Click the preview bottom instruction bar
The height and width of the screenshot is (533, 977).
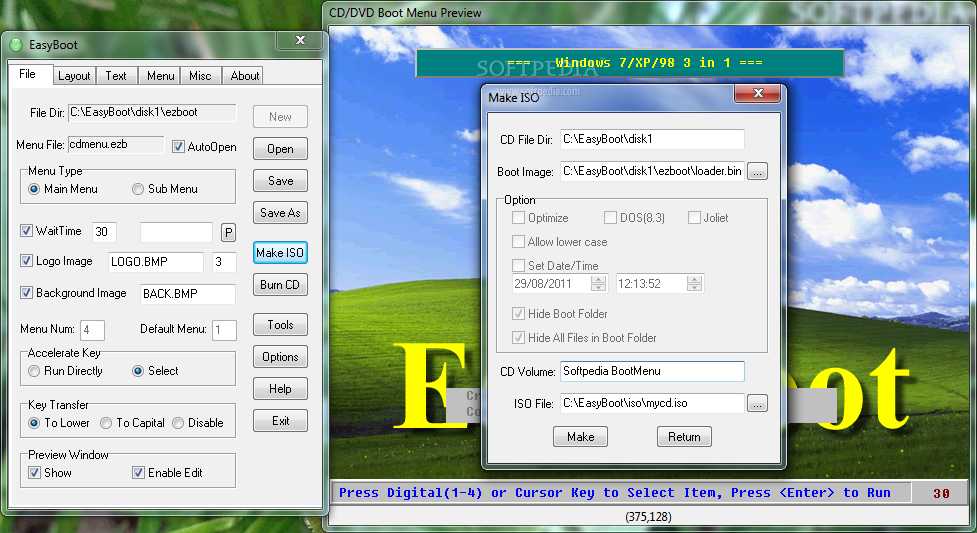[621, 493]
